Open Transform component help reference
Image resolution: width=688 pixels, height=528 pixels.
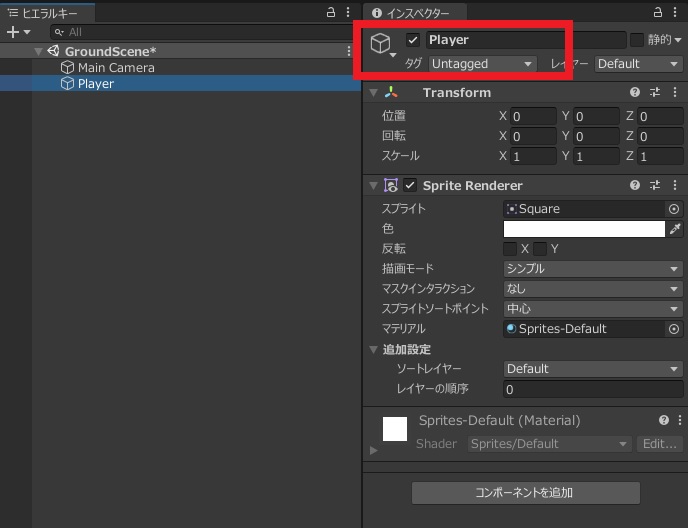click(634, 92)
